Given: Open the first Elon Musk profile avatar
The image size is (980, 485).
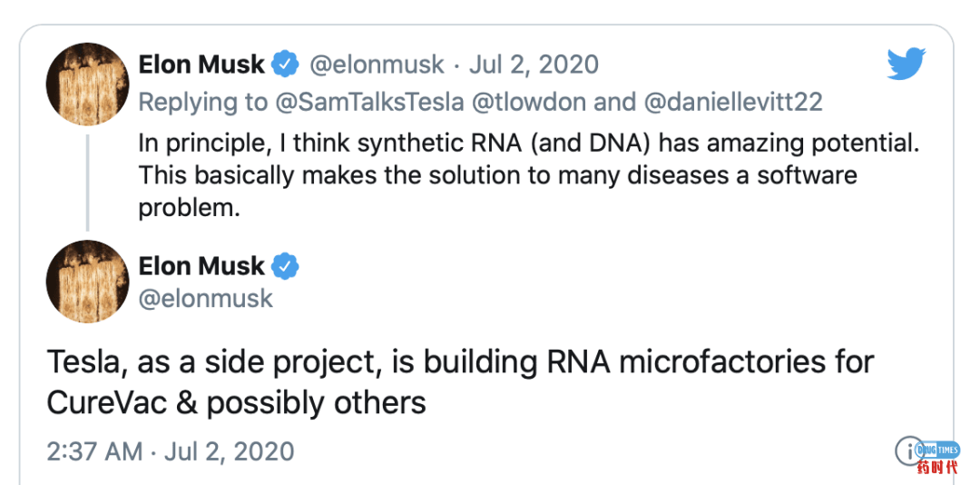Looking at the screenshot, I should (x=87, y=84).
